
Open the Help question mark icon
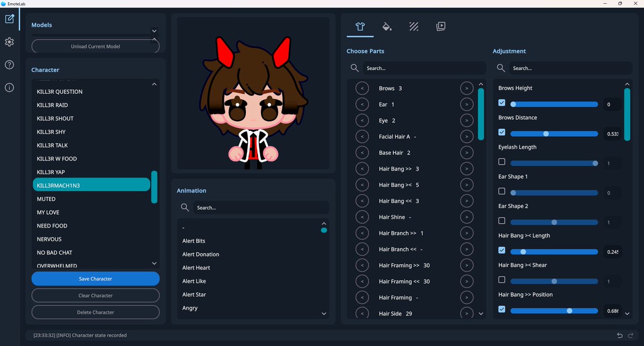[x=9, y=64]
